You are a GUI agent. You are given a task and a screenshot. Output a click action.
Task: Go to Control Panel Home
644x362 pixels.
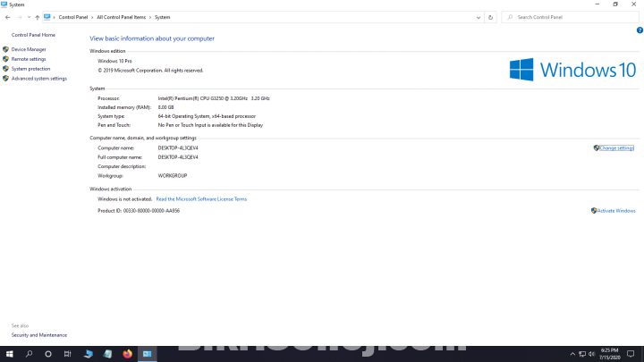33,35
